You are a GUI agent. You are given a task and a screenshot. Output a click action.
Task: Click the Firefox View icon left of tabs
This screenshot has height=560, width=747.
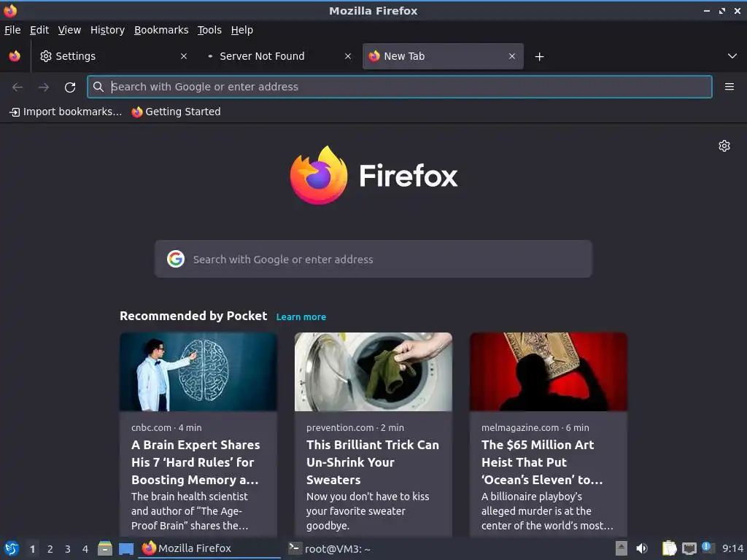tap(15, 56)
